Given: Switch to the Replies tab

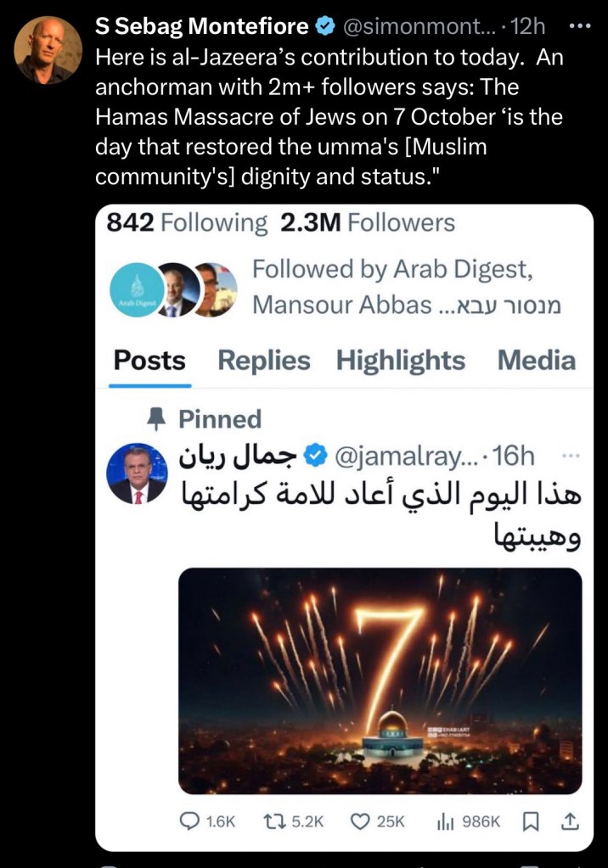Looking at the screenshot, I should [264, 361].
